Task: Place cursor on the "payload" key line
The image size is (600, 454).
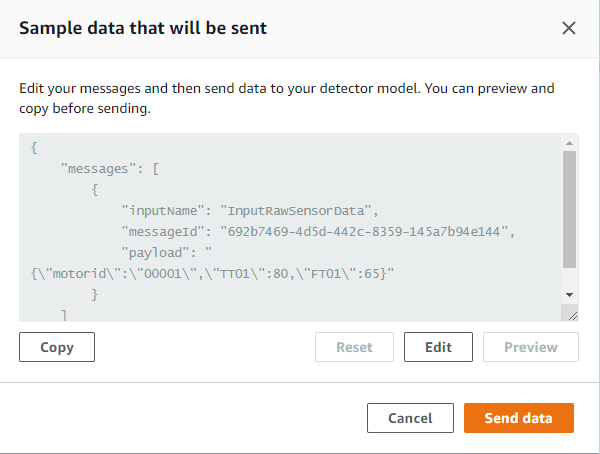Action: 154,252
